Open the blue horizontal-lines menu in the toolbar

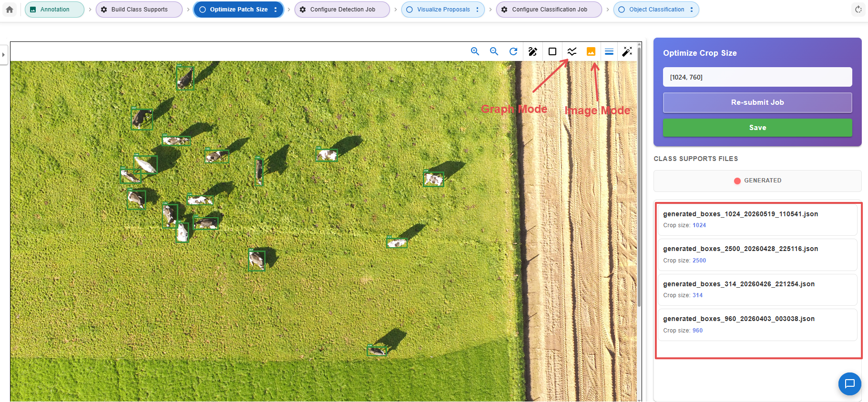609,51
